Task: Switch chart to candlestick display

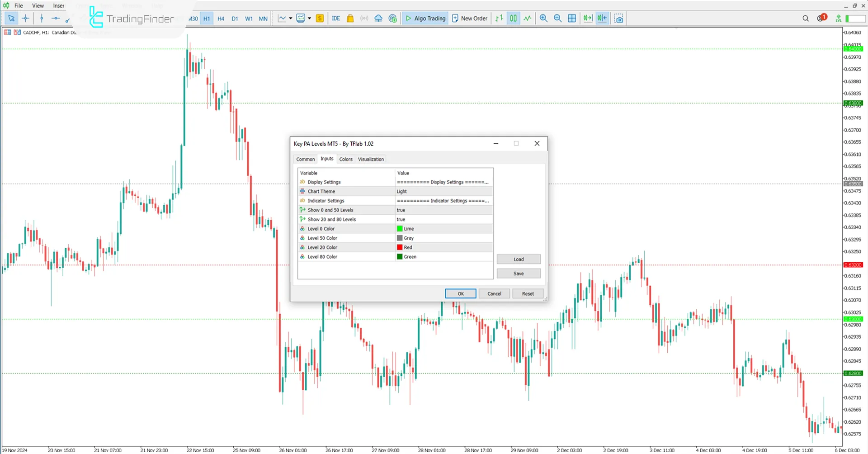Action: coord(513,18)
